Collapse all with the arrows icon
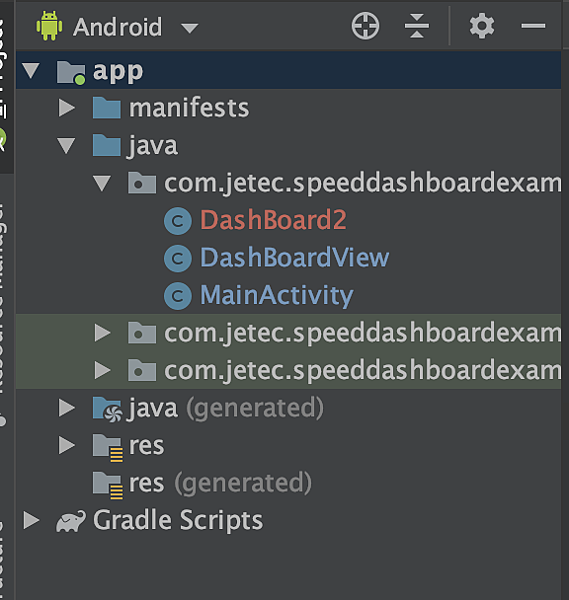This screenshot has width=569, height=600. pyautogui.click(x=417, y=26)
